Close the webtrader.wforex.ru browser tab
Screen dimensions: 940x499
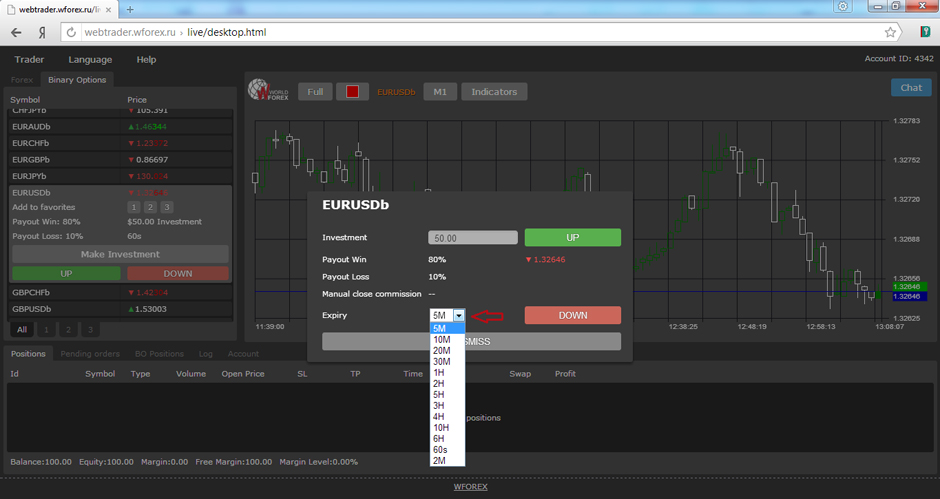(109, 10)
